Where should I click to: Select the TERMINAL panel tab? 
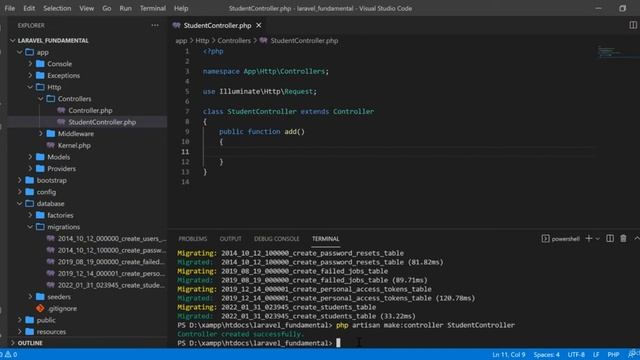point(326,239)
